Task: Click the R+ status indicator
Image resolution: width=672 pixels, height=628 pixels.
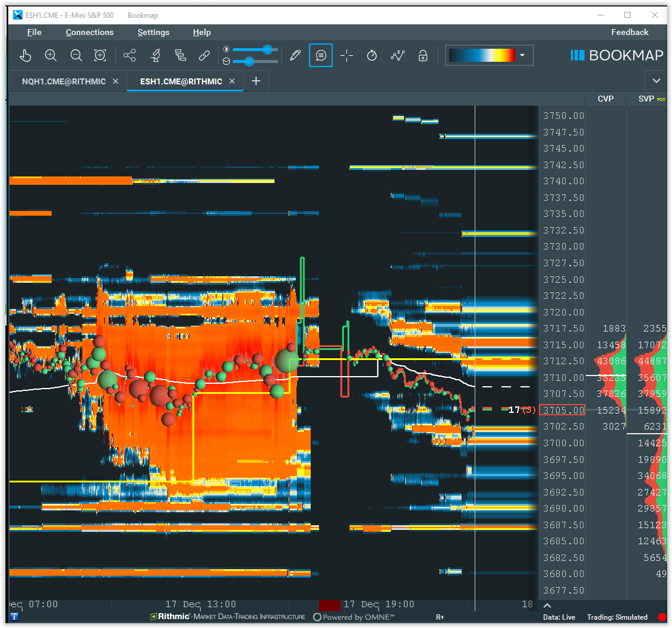Action: point(440,617)
